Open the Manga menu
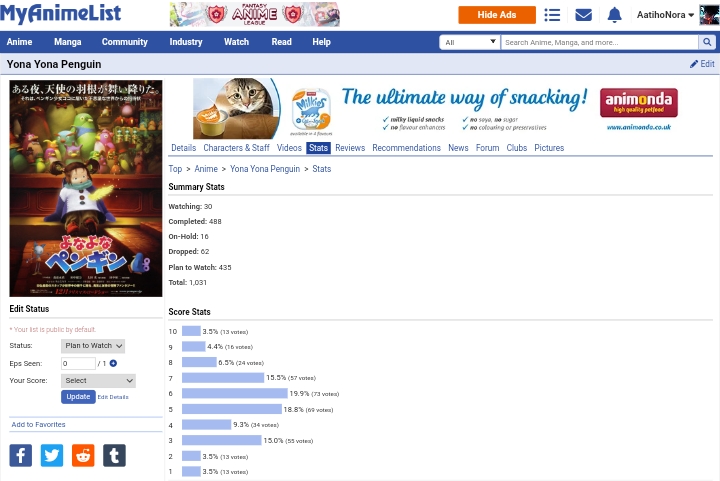 [68, 42]
